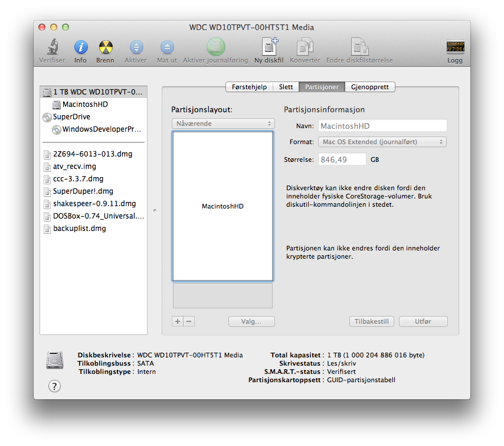504x446 pixels.
Task: Click the Aktiver mount icon
Action: tap(136, 47)
